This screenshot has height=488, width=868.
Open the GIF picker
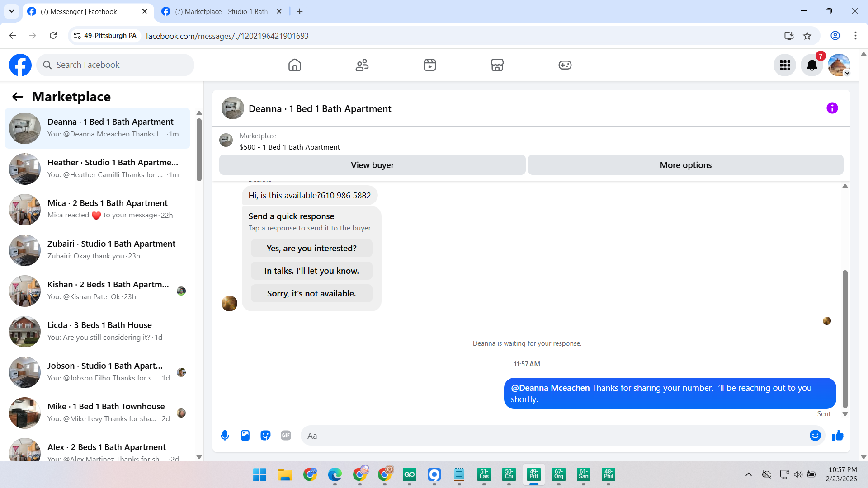[286, 436]
